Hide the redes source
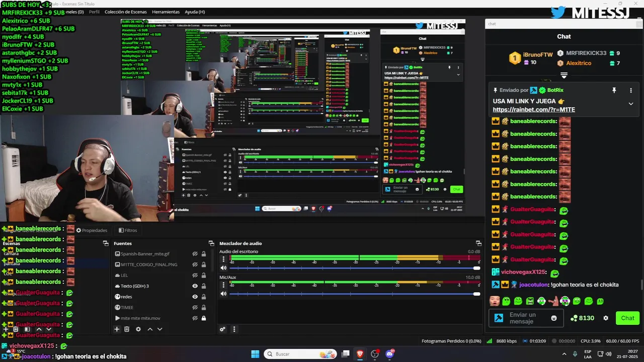Viewport: 644px width, 362px height. pos(195,297)
